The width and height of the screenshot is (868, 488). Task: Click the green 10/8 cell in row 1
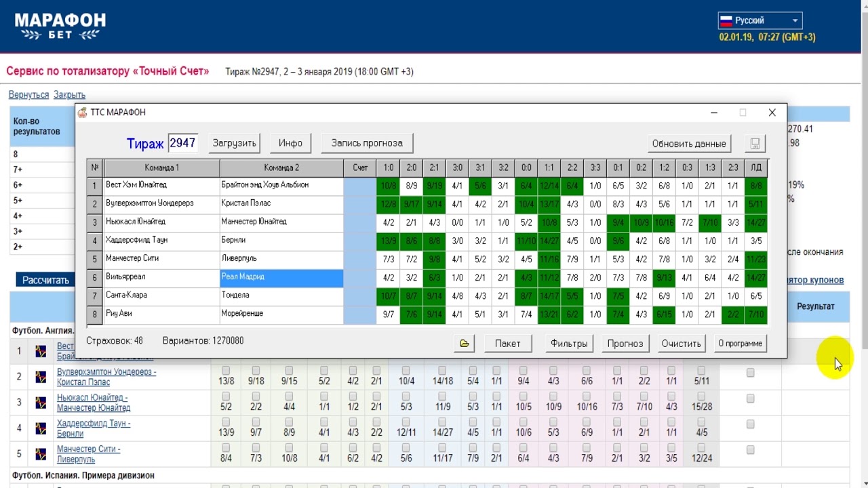[388, 186]
